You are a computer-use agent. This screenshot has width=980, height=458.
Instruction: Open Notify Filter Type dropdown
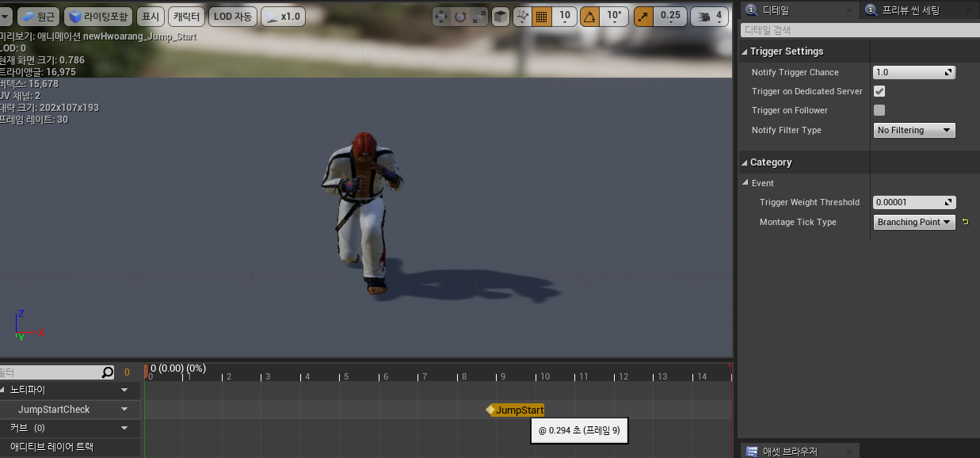click(x=914, y=130)
